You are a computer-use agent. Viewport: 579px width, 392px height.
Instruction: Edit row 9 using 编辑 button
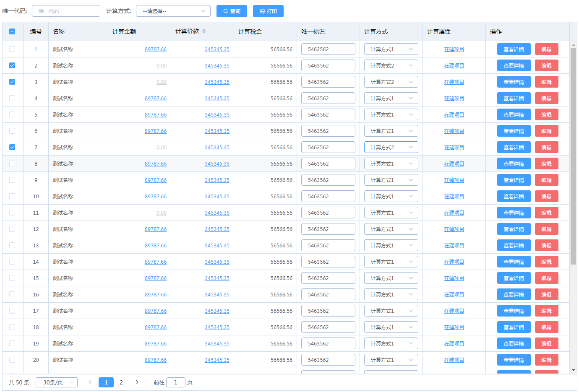pos(546,180)
